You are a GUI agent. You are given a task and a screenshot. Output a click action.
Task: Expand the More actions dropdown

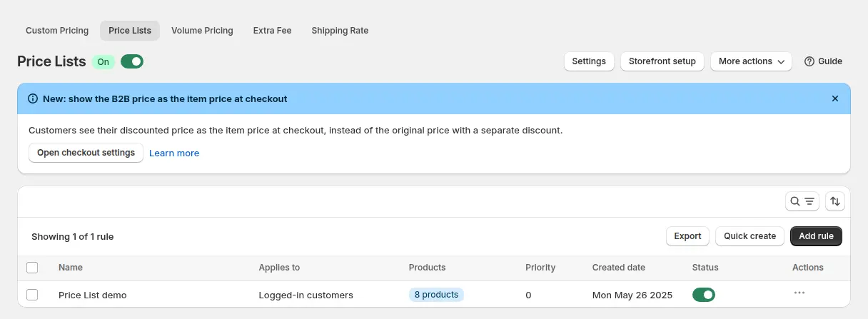(751, 61)
